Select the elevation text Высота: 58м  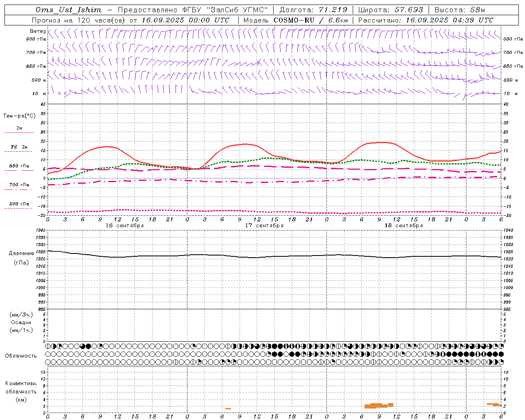point(459,10)
